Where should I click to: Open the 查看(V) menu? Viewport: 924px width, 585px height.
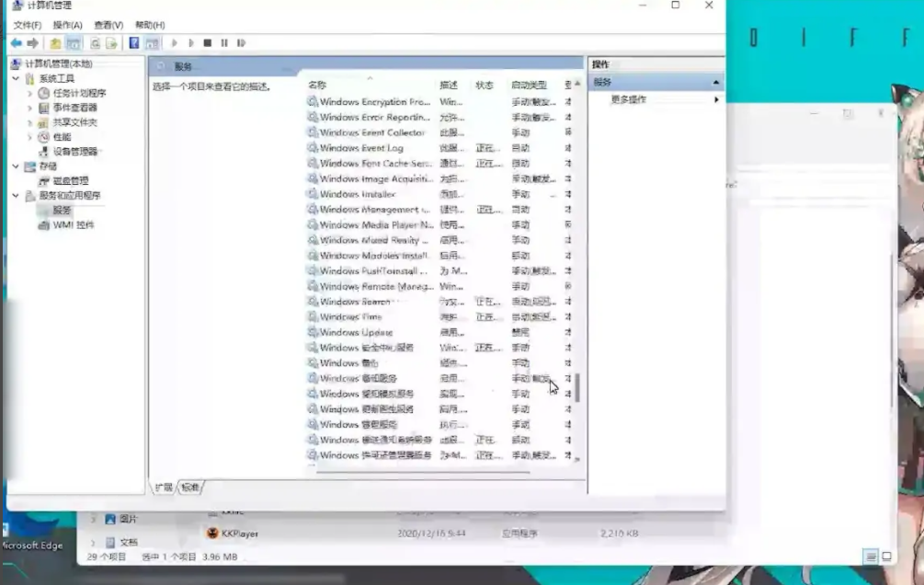click(x=108, y=25)
